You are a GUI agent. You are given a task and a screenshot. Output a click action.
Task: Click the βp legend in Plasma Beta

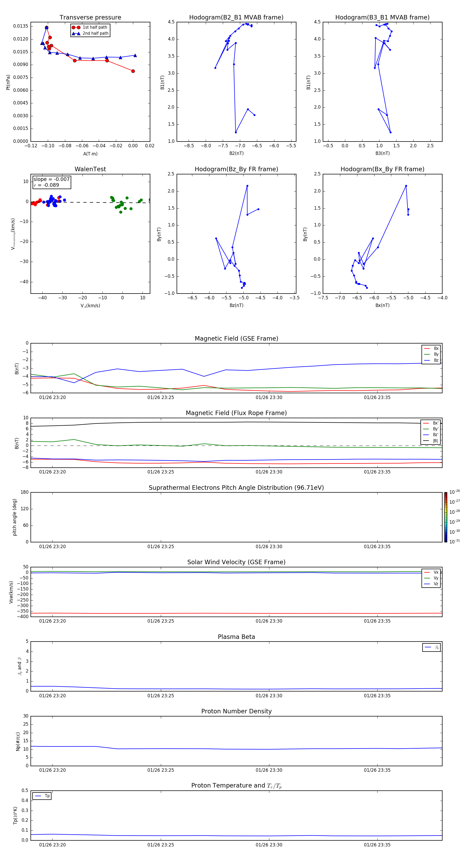pos(431,647)
